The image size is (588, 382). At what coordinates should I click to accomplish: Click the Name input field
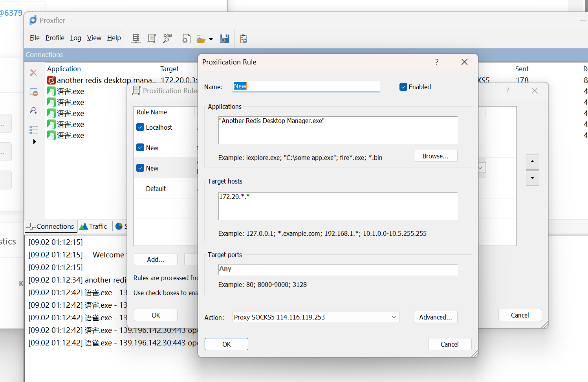pos(306,86)
